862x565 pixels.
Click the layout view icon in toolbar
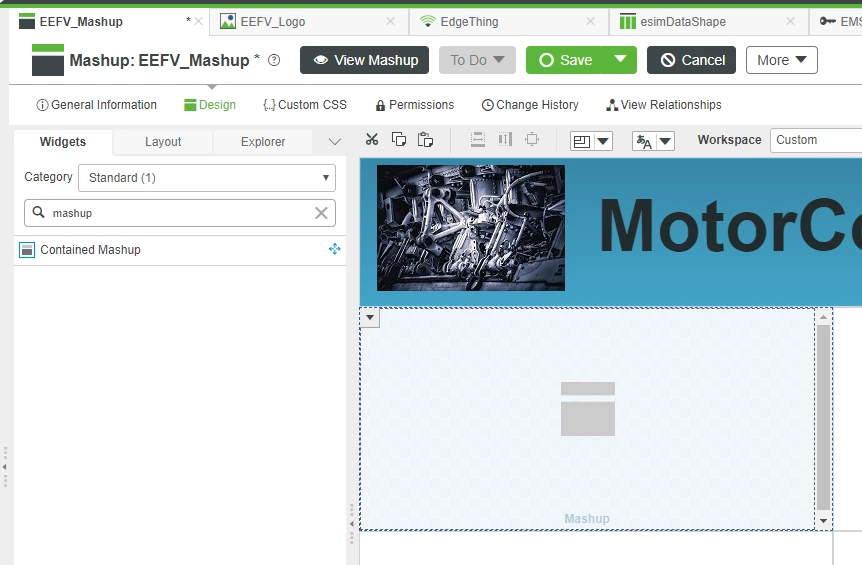click(582, 141)
